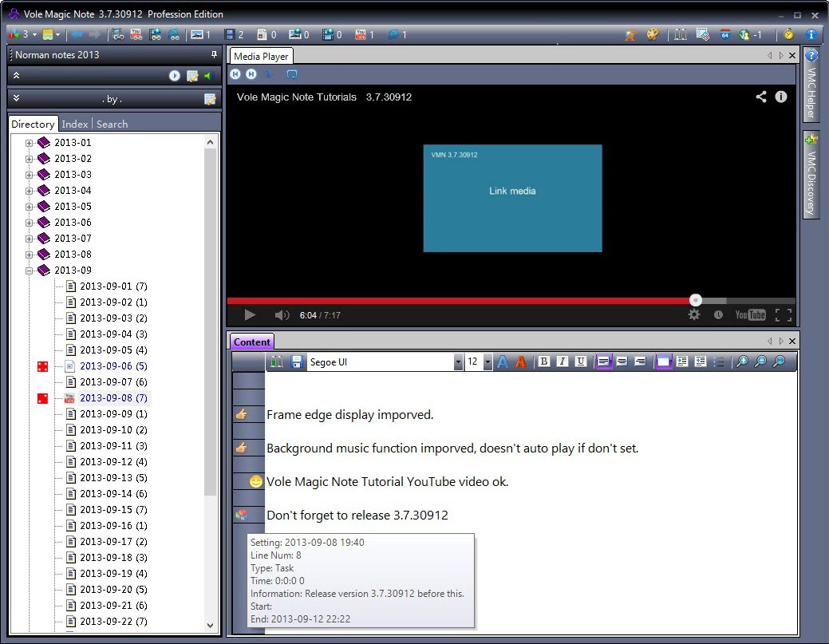Click the share icon on the video
Viewport: 829px width, 644px height.
(761, 97)
